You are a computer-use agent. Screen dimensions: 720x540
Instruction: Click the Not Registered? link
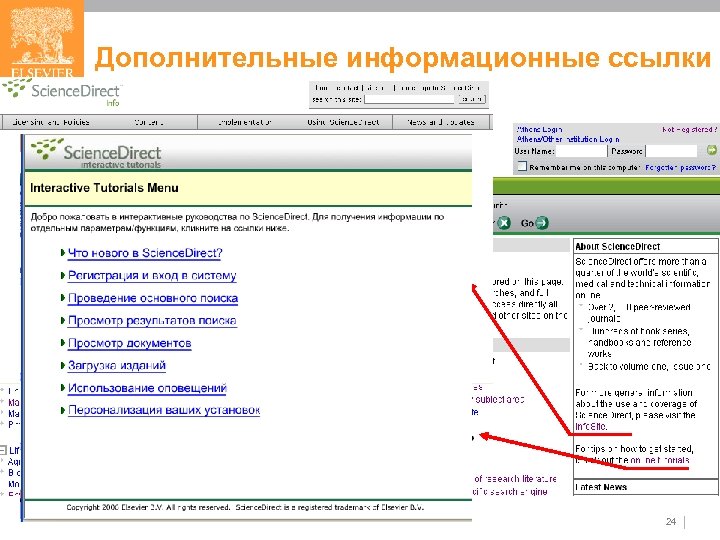click(689, 129)
